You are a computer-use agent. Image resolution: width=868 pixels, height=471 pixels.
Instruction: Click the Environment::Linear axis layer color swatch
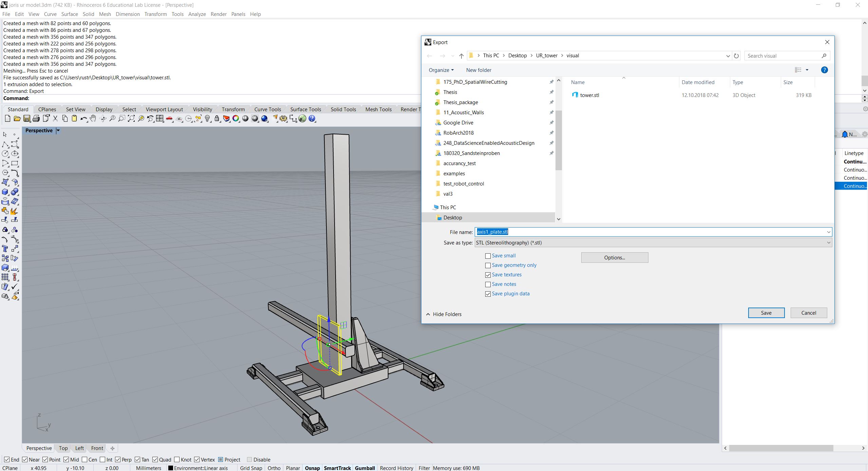pyautogui.click(x=171, y=468)
